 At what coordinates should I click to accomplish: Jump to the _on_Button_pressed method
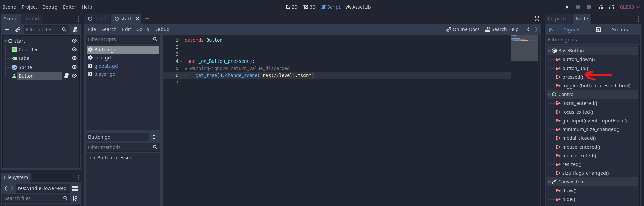pos(110,158)
